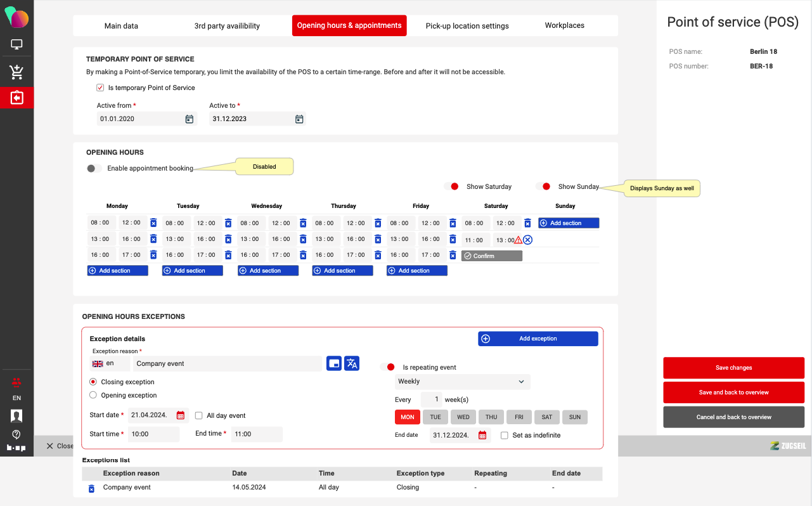
Task: Select the Opening exception radio button
Action: pos(93,395)
